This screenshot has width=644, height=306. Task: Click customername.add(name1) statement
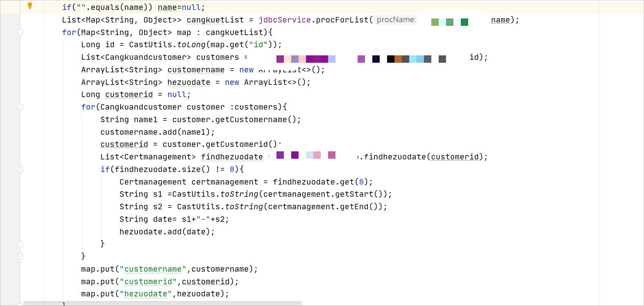[157, 132]
